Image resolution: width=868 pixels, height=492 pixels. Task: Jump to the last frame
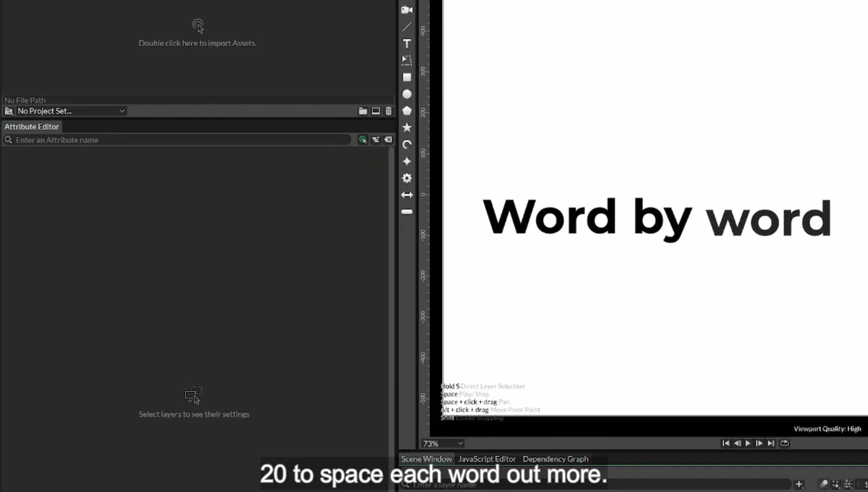pos(771,443)
